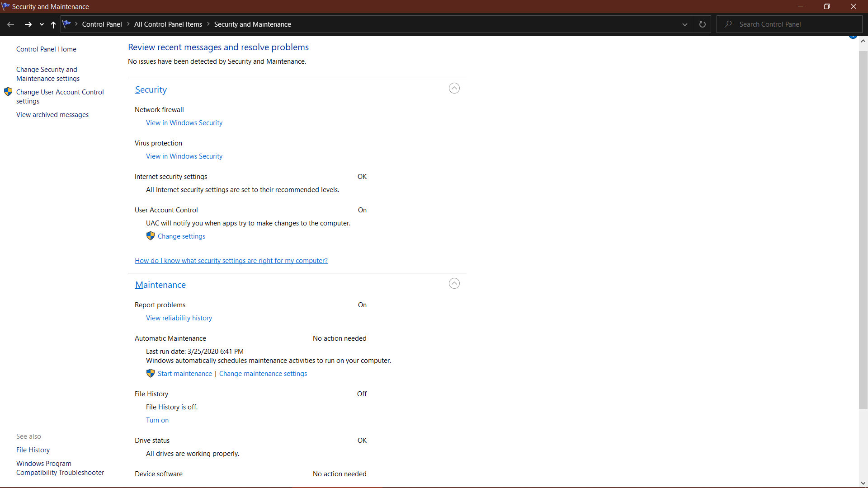Click the shield icon beside Change settings
Viewport: 868px width, 488px height.
coord(151,236)
